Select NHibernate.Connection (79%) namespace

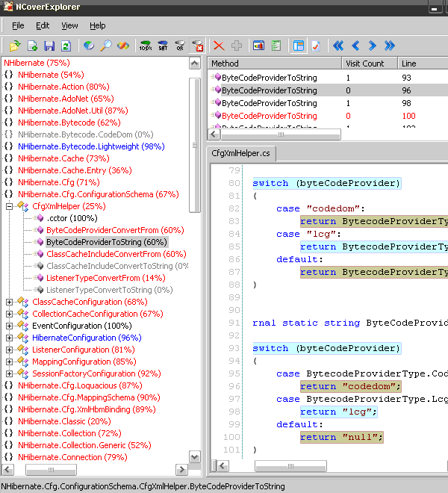[x=72, y=457]
